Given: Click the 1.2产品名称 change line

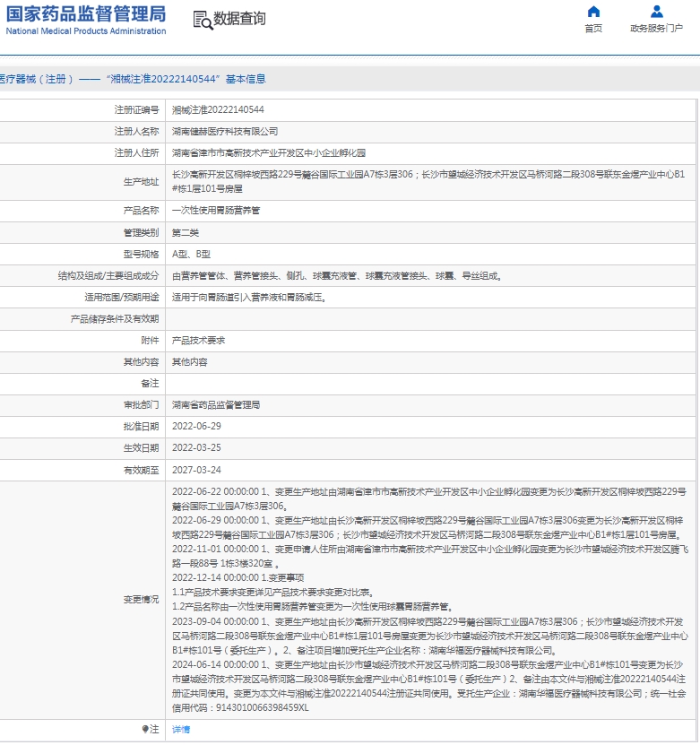Looking at the screenshot, I should [314, 607].
